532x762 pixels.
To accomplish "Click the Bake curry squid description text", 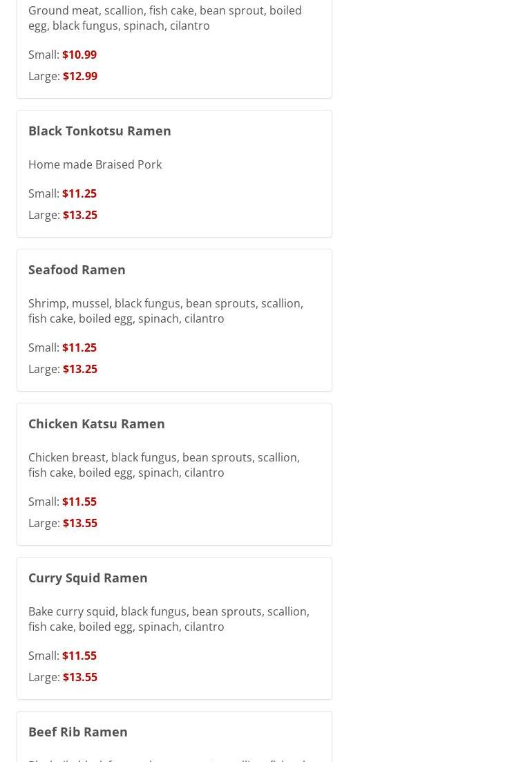I will (169, 619).
